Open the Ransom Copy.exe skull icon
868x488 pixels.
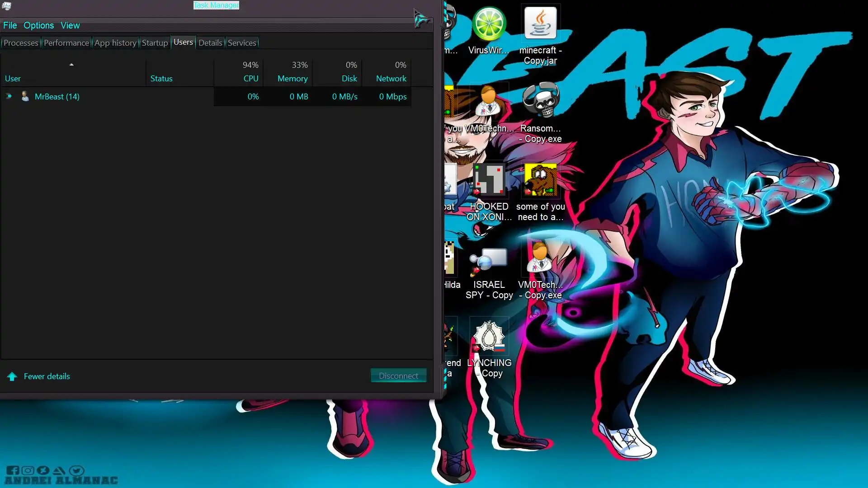point(540,100)
